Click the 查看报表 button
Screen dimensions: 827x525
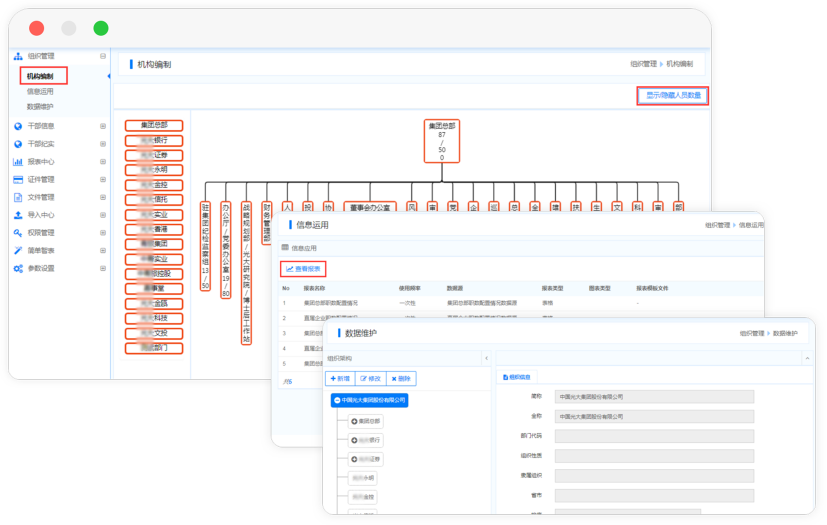(x=303, y=269)
